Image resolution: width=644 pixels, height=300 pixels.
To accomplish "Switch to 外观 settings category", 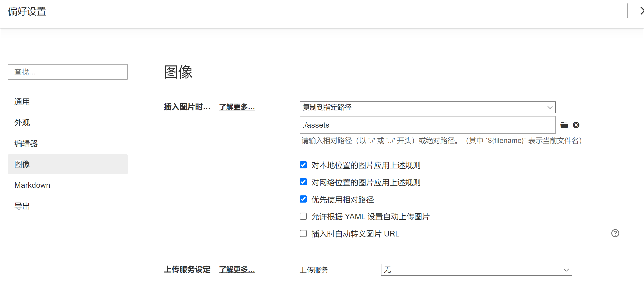I will click(x=22, y=123).
